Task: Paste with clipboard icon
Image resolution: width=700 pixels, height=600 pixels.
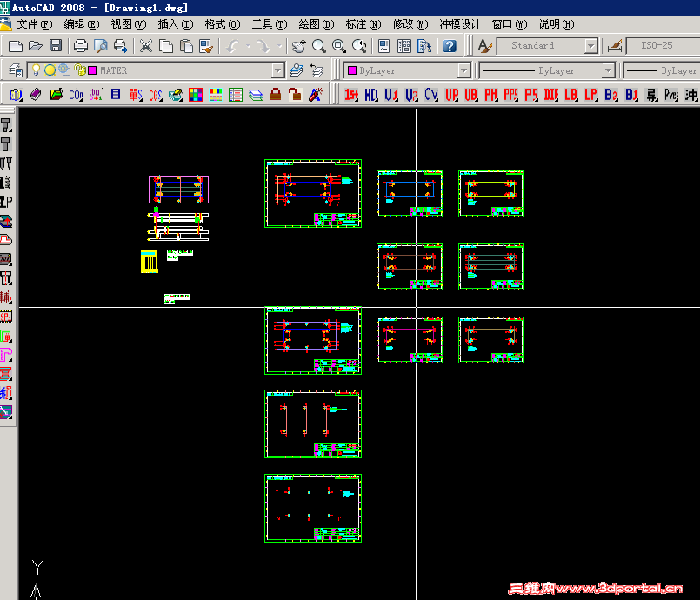Action: [186, 46]
